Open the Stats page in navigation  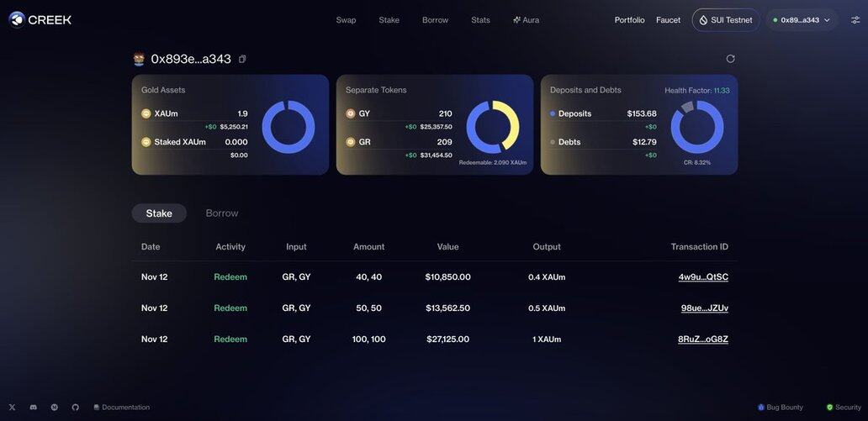480,20
